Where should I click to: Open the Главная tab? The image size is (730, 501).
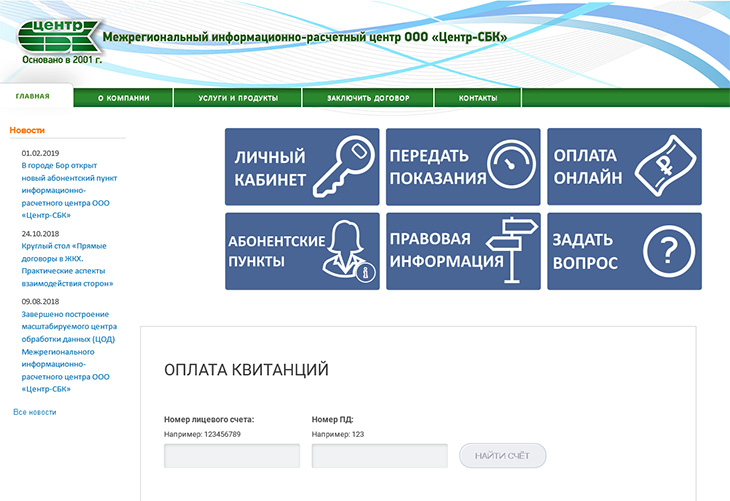coord(33,96)
